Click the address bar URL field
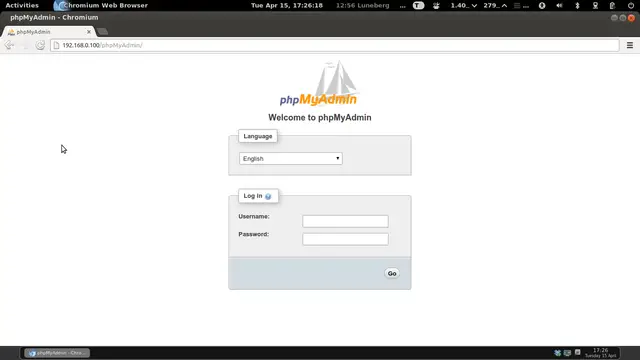640x360 pixels. tap(335, 45)
